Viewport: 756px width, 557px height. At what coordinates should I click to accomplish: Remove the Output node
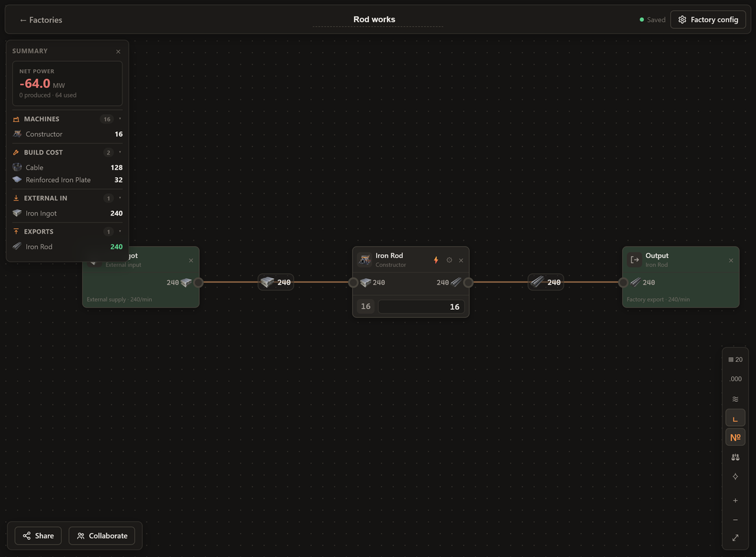coord(731,261)
